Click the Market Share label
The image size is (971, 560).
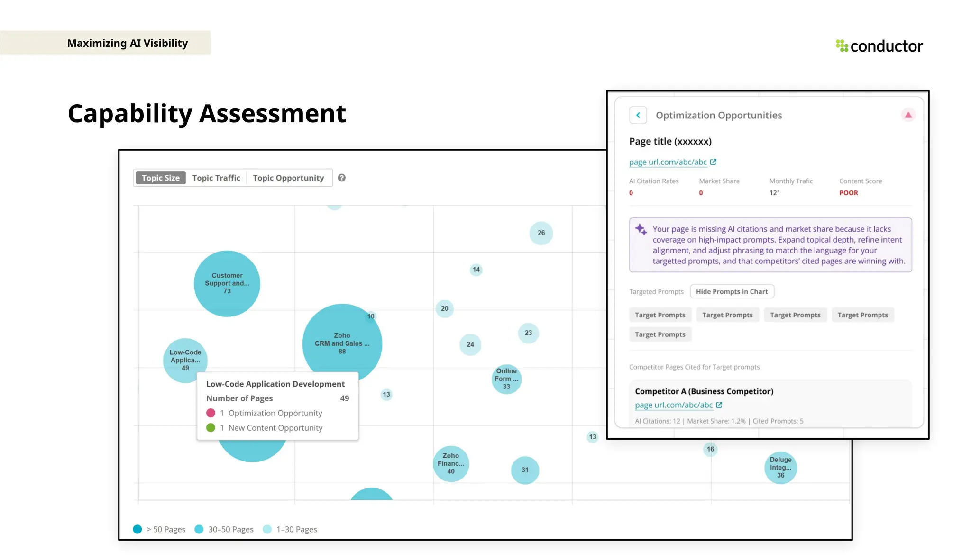[x=719, y=181]
